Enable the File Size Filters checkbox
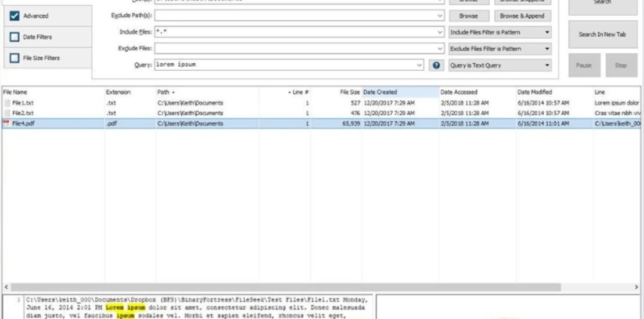 point(15,58)
